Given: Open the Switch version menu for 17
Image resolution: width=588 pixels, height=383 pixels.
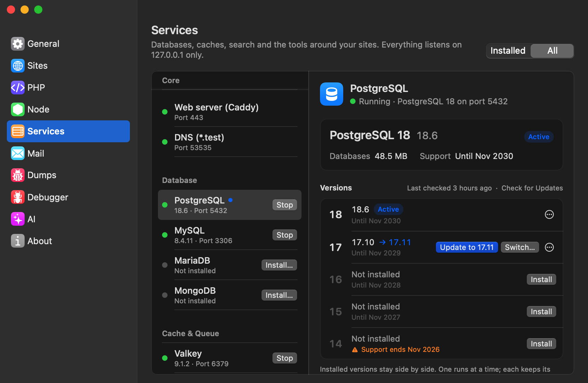Looking at the screenshot, I should tap(520, 247).
